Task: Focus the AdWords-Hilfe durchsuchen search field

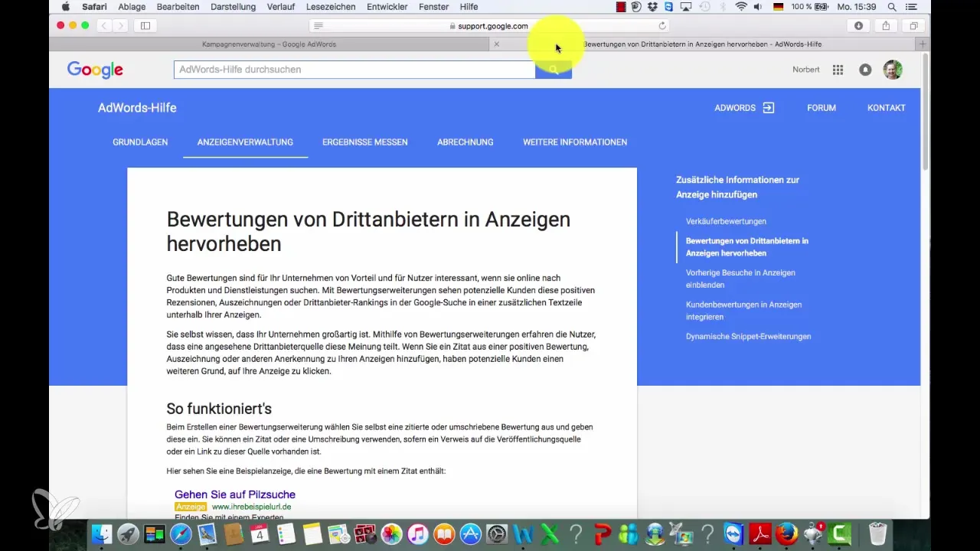Action: coord(354,70)
